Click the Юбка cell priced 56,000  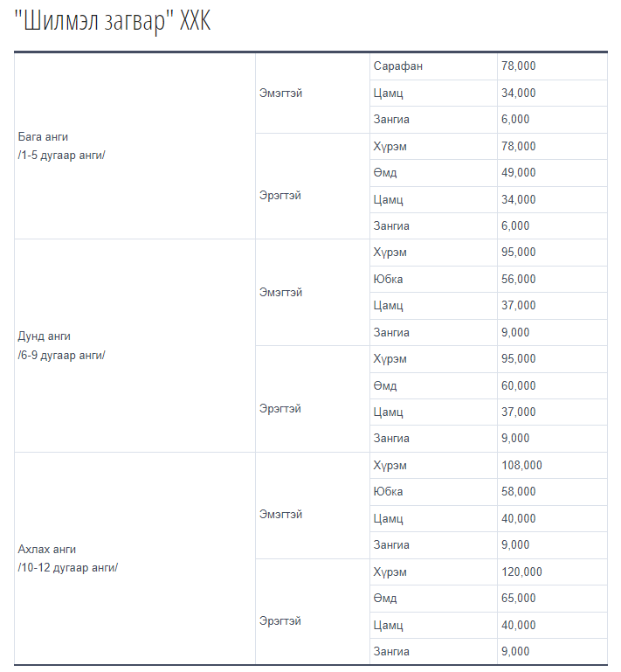coord(433,279)
